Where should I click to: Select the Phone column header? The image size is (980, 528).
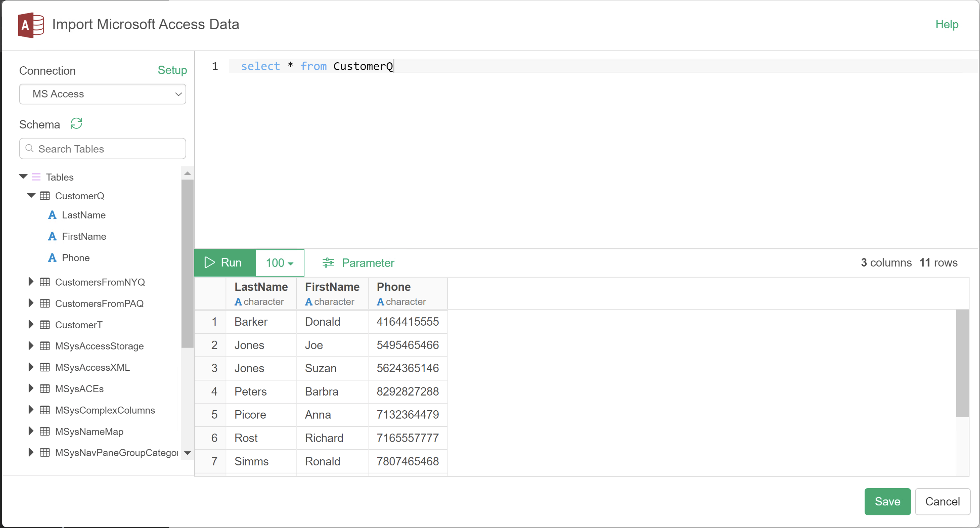pos(407,293)
